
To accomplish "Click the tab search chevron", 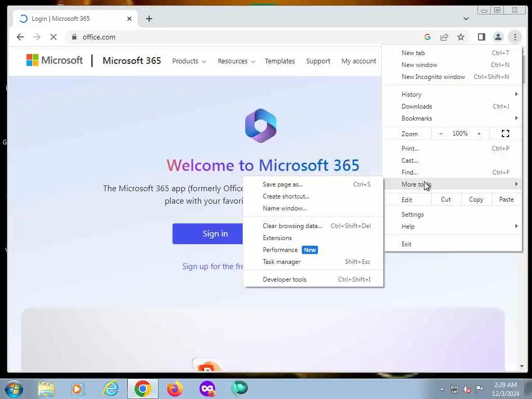I will pos(466,19).
